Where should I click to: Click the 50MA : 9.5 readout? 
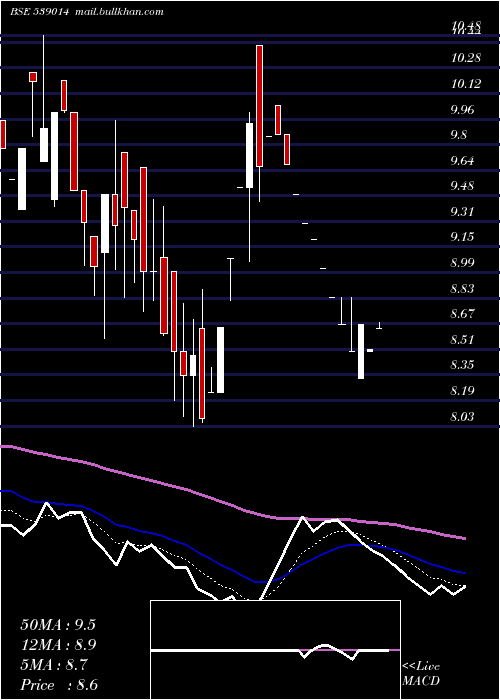click(58, 625)
